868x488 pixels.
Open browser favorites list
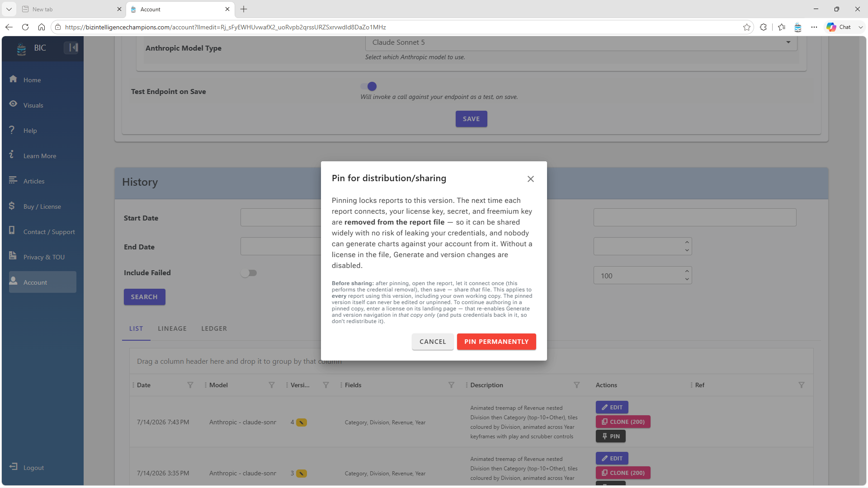pos(782,27)
